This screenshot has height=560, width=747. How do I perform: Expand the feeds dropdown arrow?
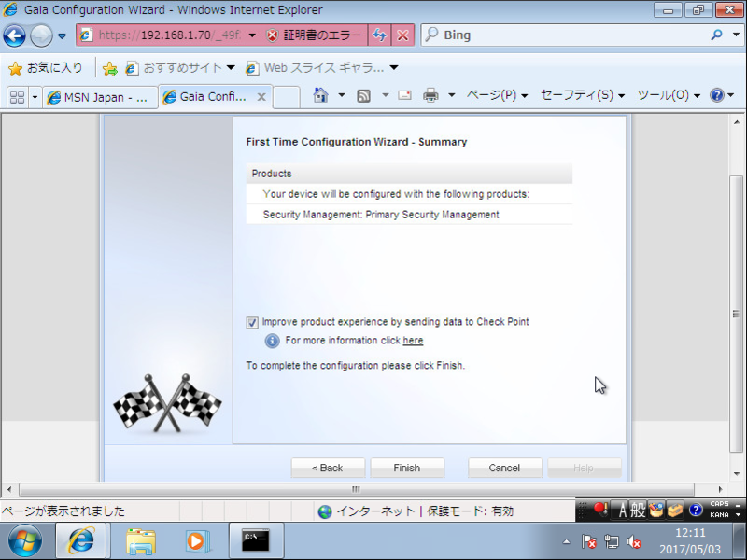pos(385,95)
